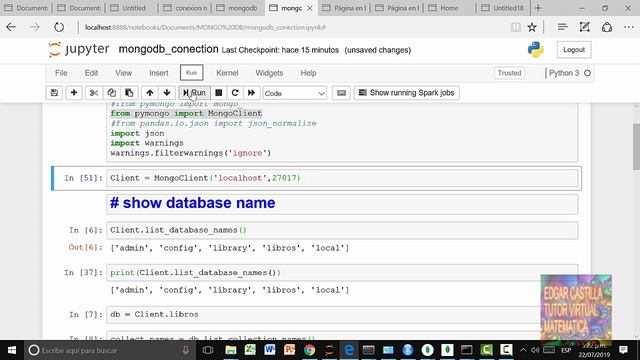Open Task View on the taskbar
The width and height of the screenshot is (640, 360).
pos(208,350)
